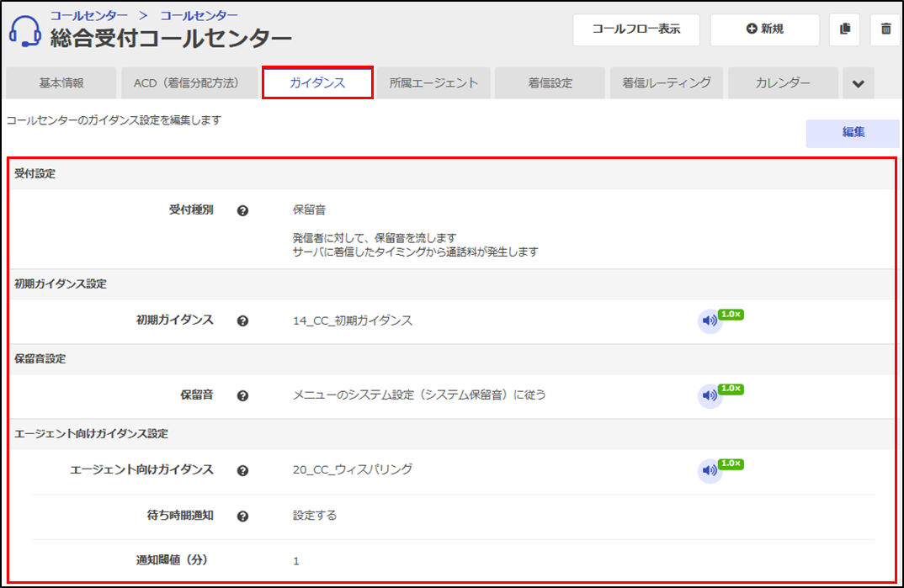
Task: Click the 編集 edit button
Action: [x=853, y=133]
